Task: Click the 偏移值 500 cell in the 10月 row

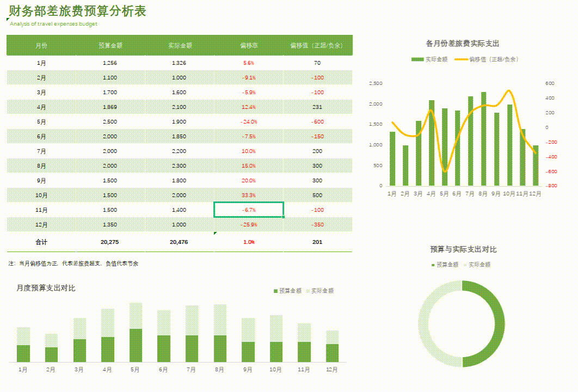Action: point(317,195)
